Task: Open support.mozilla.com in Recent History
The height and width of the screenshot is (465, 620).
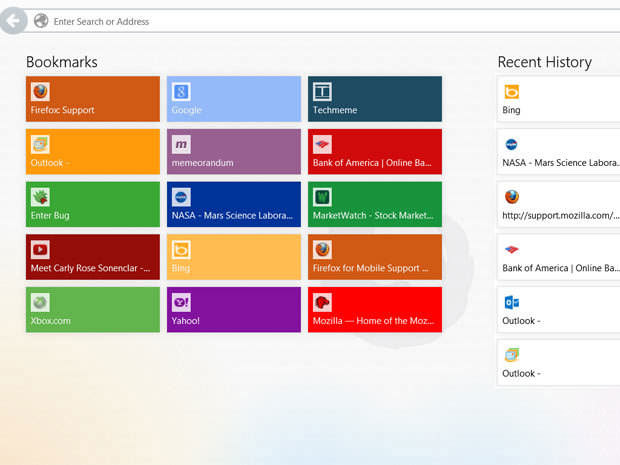Action: pos(558,204)
